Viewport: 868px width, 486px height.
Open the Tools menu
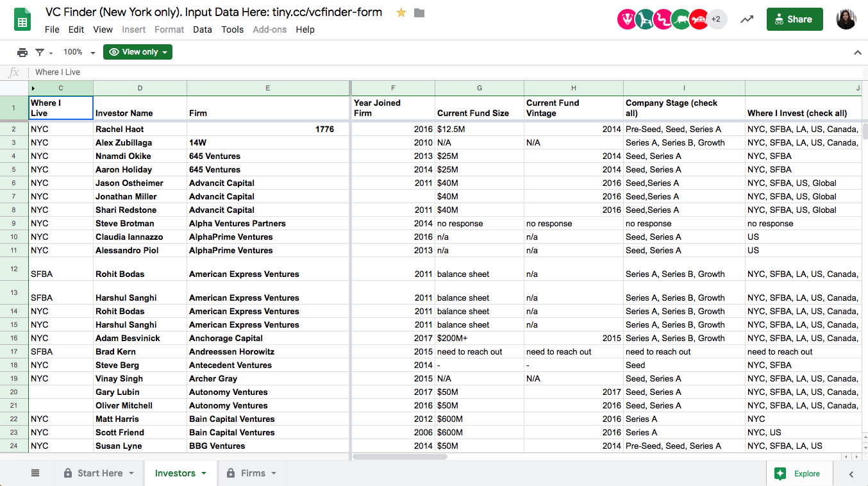coord(233,29)
